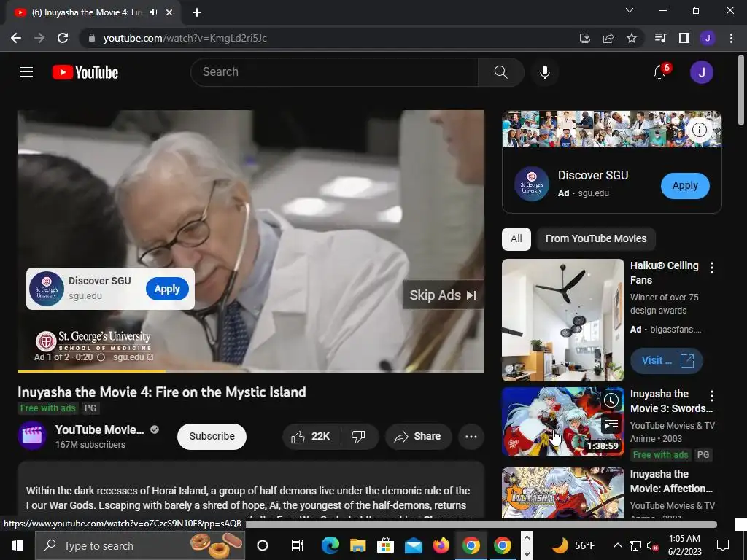The width and height of the screenshot is (747, 560).
Task: Open the tab search chevron in title bar
Action: 630,10
